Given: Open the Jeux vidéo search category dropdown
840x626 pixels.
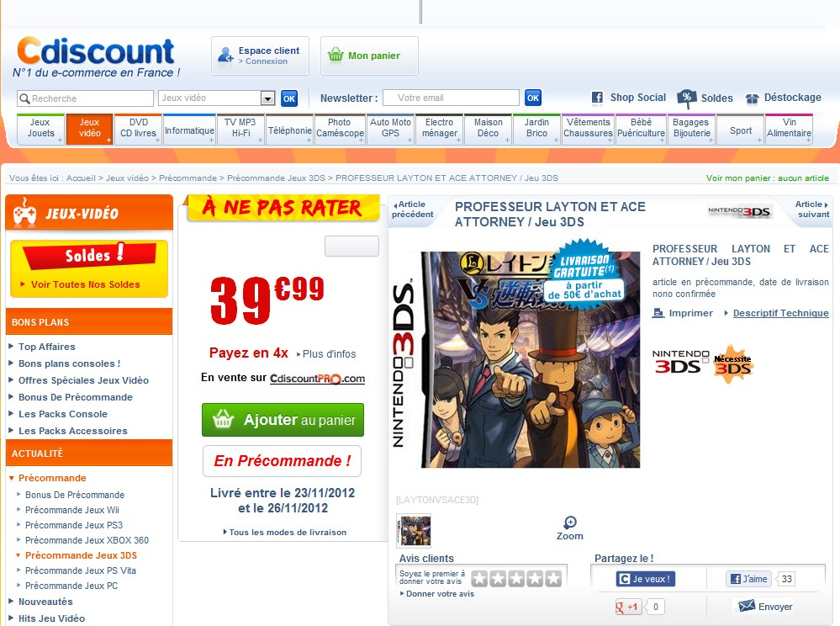Looking at the screenshot, I should pyautogui.click(x=267, y=98).
